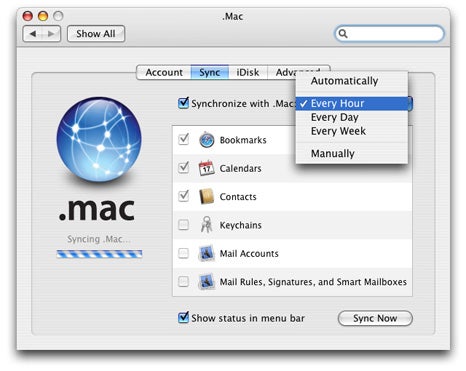Select Every Hour sync option

coord(352,103)
